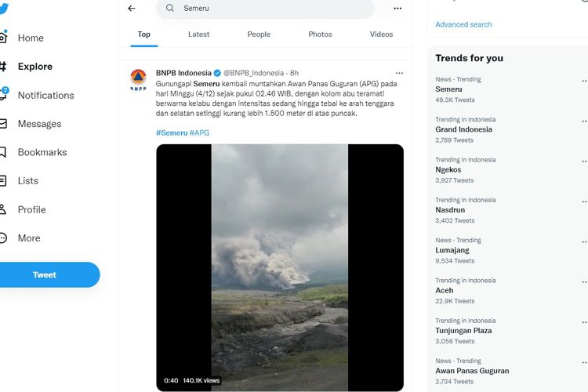Open the Grand Indonesia trend
The height and width of the screenshot is (392, 588).
463,129
